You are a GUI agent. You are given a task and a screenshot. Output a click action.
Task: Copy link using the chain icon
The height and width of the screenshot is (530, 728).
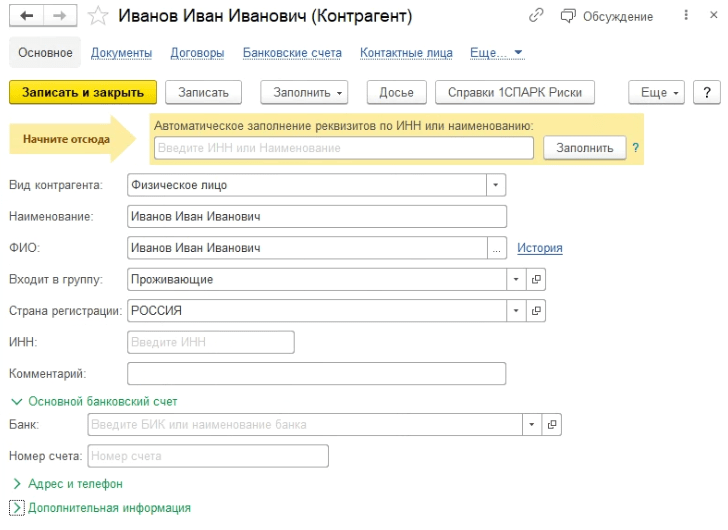tap(536, 16)
